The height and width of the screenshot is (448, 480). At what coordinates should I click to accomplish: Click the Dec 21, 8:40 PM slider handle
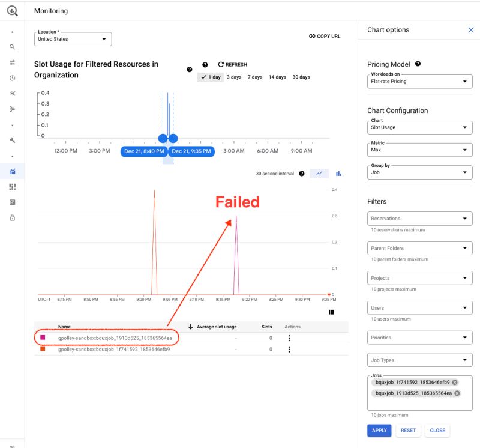163,138
